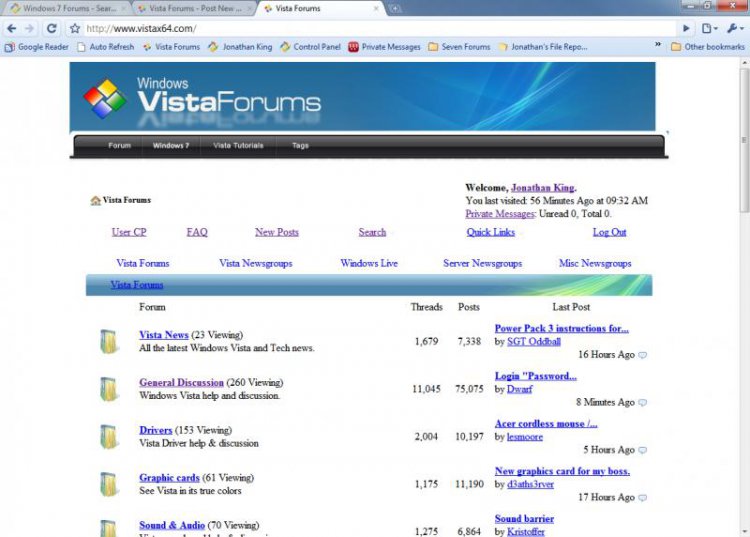Show hidden bookmarks with the chevron
Screen dimensions: 750x537
658,44
